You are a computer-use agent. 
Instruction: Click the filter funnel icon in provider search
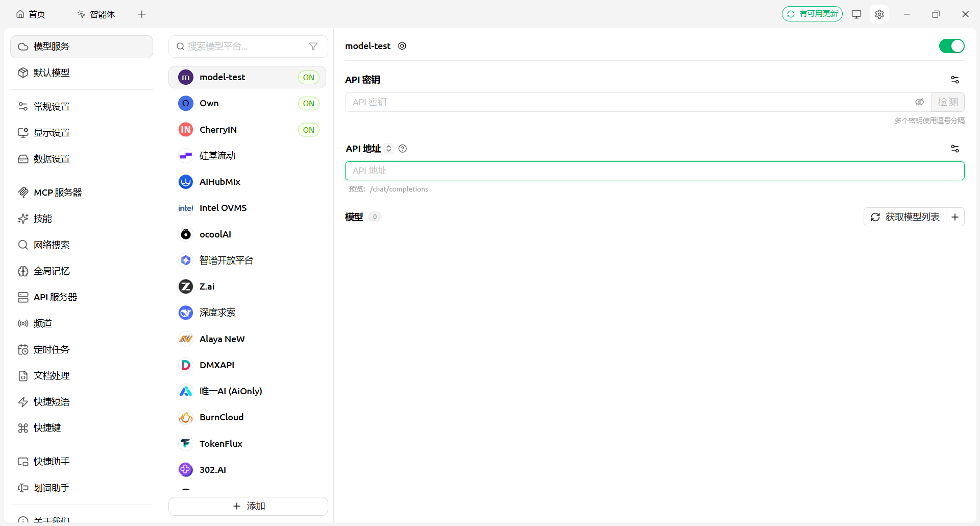(313, 46)
